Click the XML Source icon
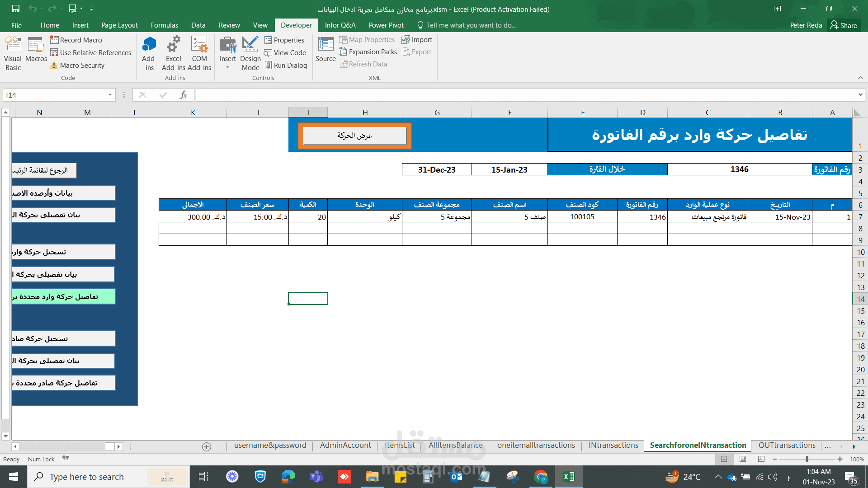 (x=325, y=50)
